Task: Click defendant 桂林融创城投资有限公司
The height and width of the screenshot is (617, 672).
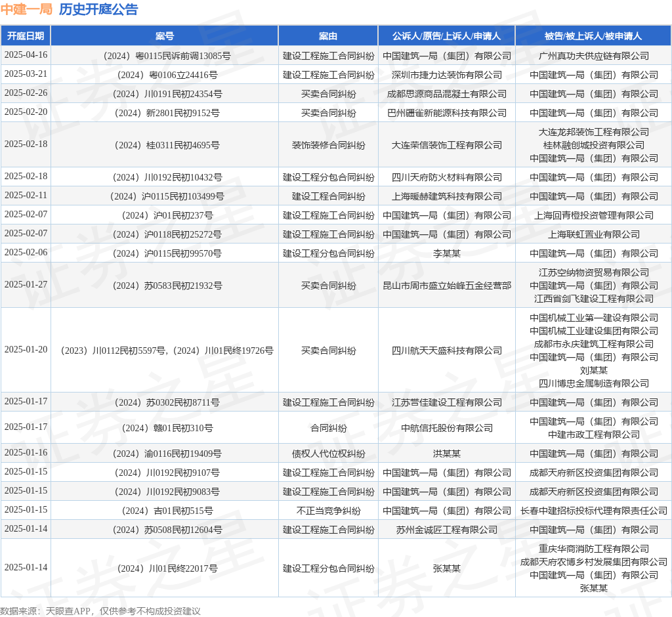Action: (x=593, y=145)
